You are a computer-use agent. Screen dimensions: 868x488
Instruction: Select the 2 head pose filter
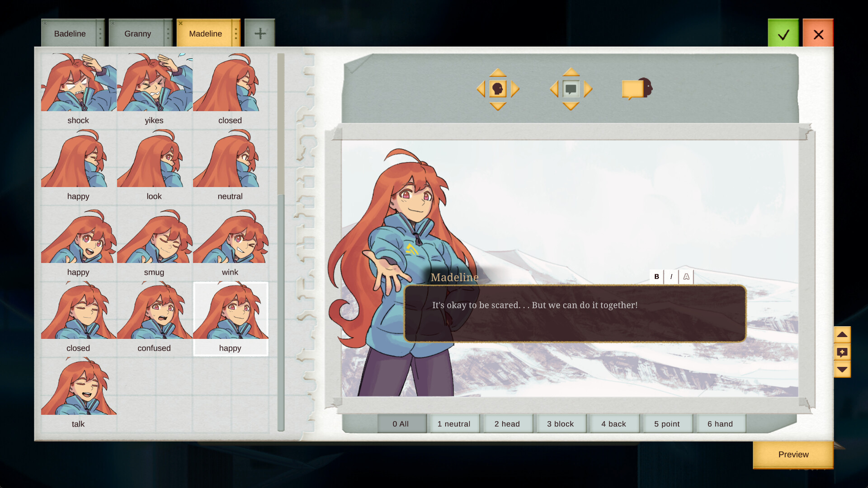coord(507,424)
